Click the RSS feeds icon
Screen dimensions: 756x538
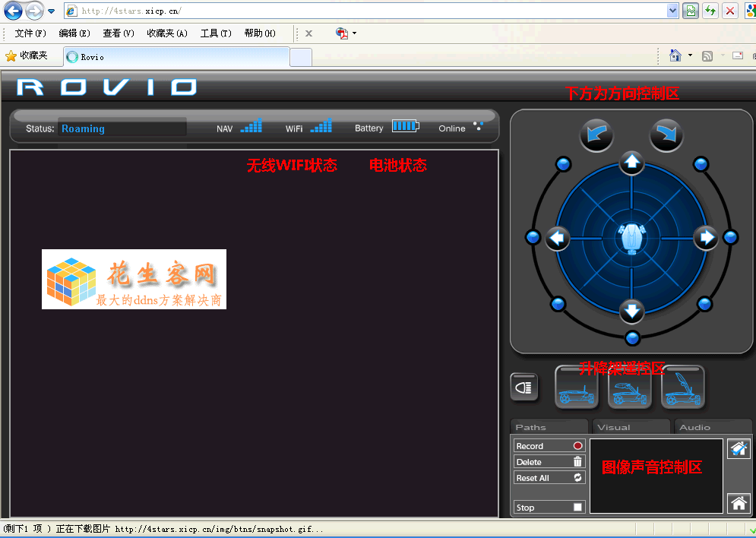coord(707,56)
